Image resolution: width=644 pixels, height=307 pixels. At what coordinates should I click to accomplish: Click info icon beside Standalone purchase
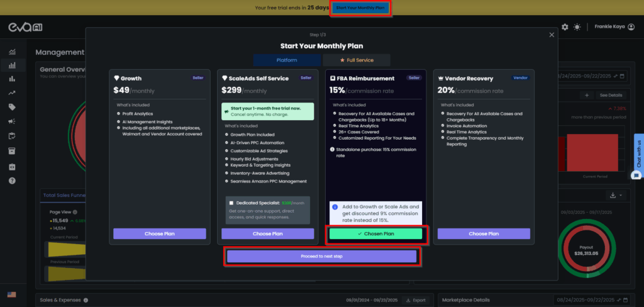(x=332, y=149)
